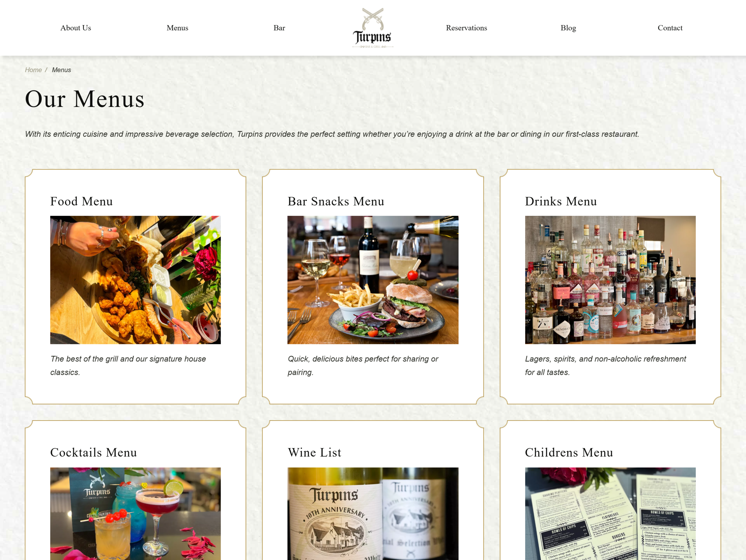Open the Contact page
This screenshot has height=560, width=746.
(x=670, y=28)
